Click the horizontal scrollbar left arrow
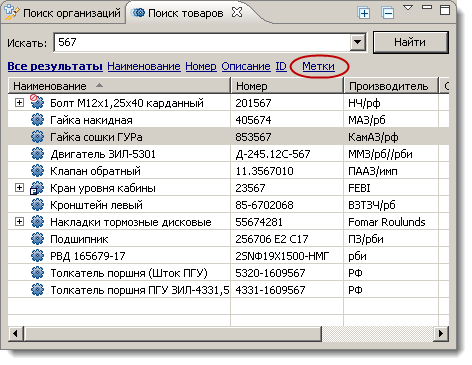472x365 pixels. pos(16,333)
